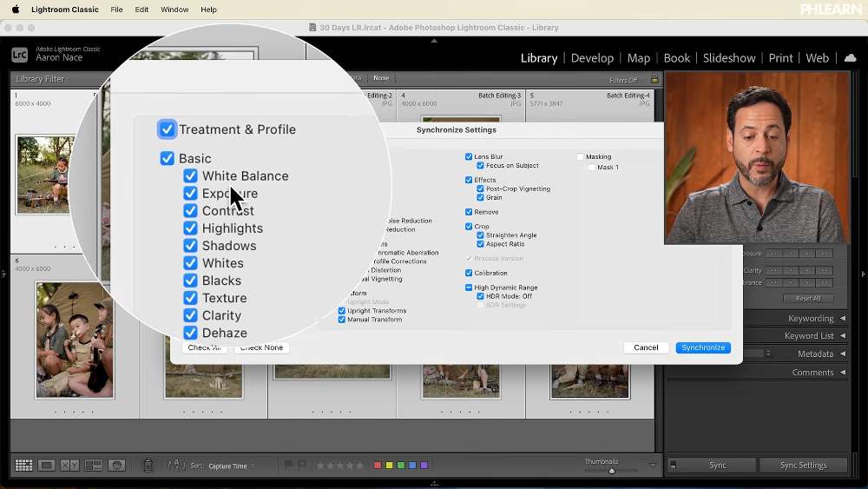
Task: Click the Synchronize button
Action: pos(703,347)
